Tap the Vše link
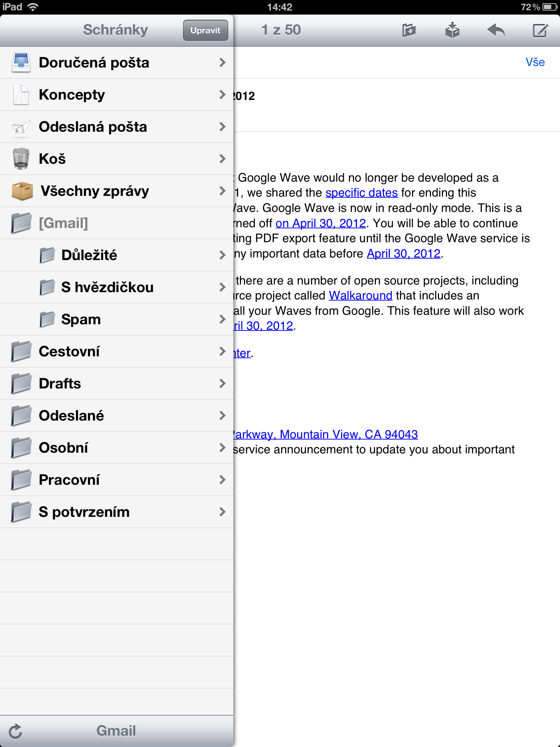Viewport: 560px width, 747px height. click(535, 62)
